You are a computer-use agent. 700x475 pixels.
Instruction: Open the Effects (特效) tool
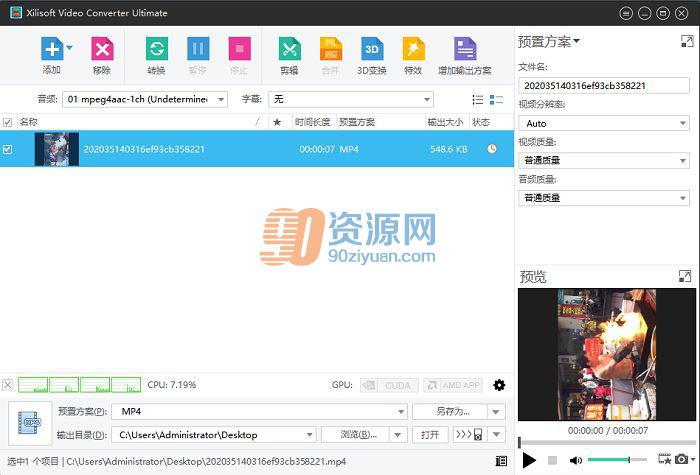[413, 49]
